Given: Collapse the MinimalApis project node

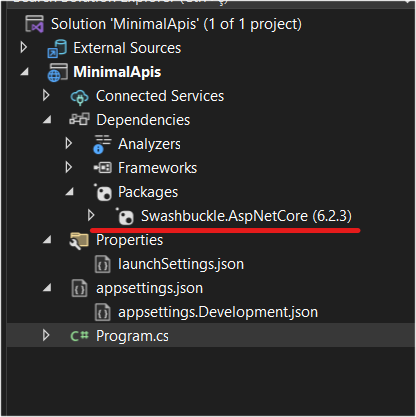Looking at the screenshot, I should pos(24,72).
